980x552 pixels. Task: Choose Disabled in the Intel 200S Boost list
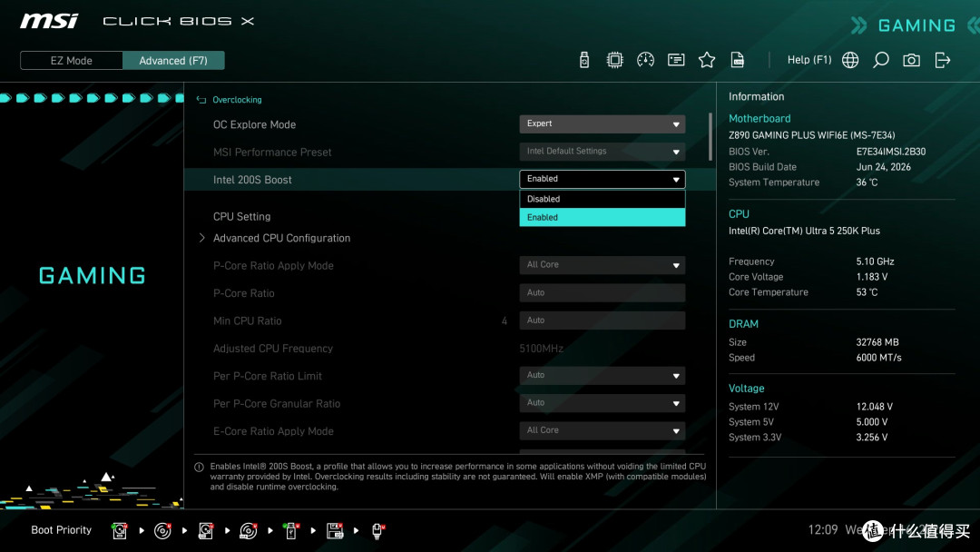(602, 199)
